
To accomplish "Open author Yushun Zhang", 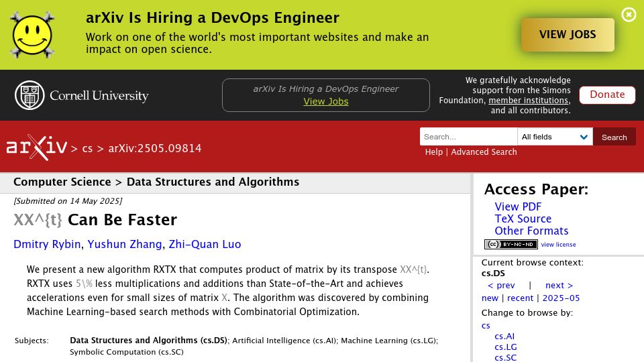I will pyautogui.click(x=125, y=244).
